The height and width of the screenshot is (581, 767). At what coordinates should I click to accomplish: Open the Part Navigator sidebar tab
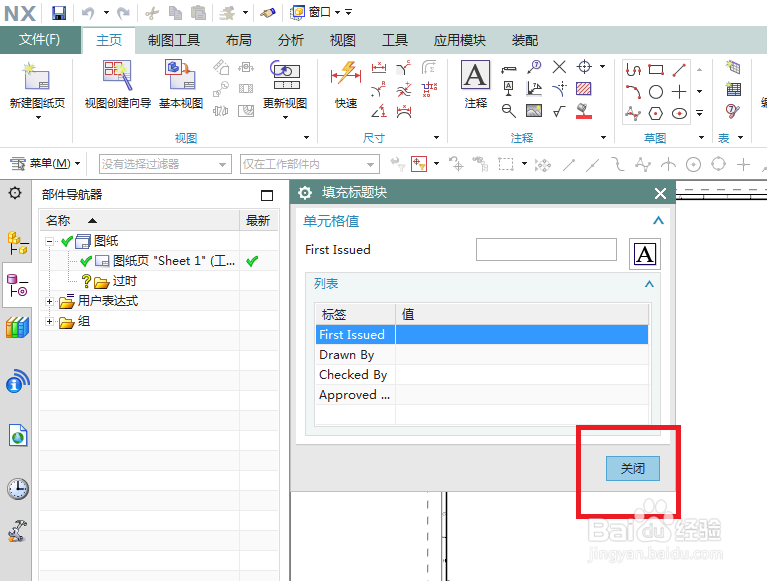tap(17, 286)
